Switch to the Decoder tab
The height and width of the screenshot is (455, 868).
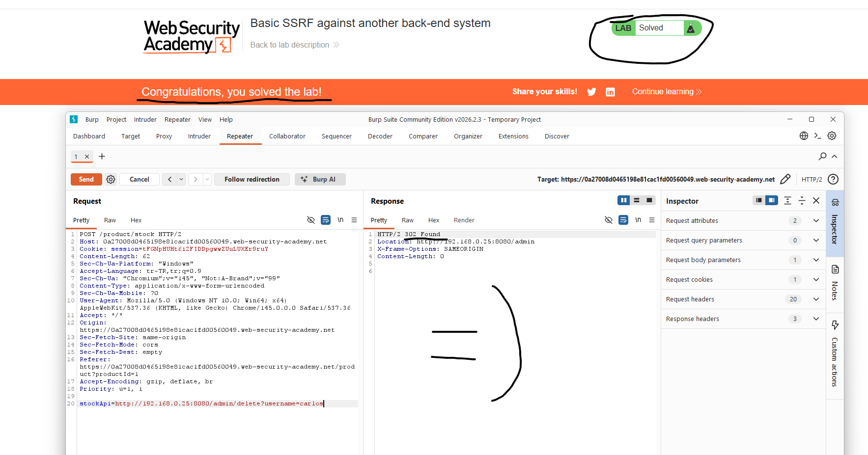pyautogui.click(x=380, y=136)
